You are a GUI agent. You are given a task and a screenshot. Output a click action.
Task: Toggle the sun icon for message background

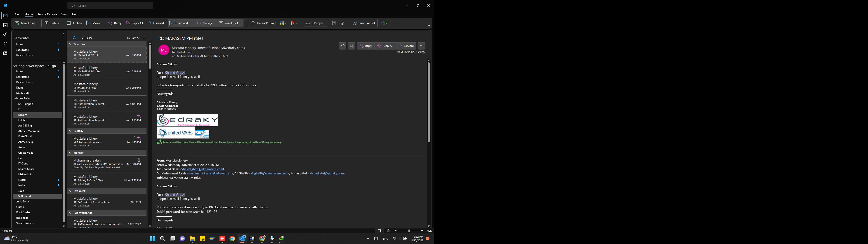(x=351, y=46)
